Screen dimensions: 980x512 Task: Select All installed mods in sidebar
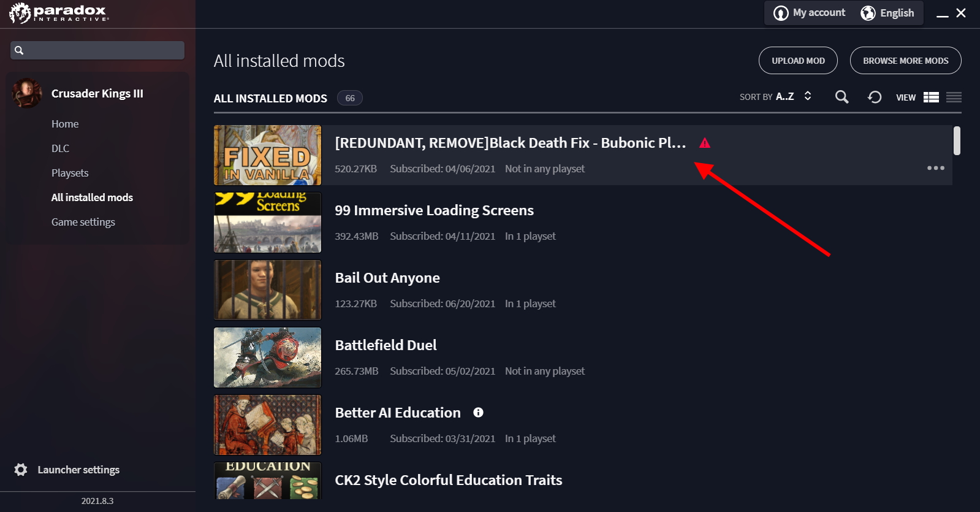click(92, 197)
